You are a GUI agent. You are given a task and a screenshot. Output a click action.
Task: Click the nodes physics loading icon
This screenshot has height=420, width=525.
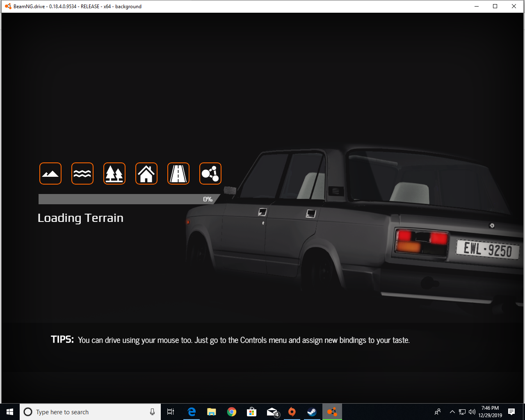coord(210,173)
